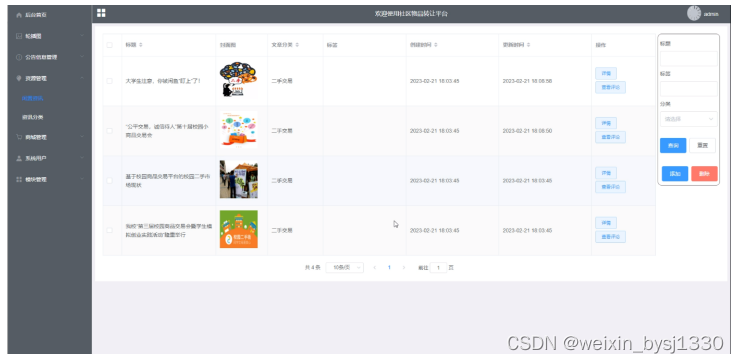This screenshot has height=363, width=739.
Task: Click 查看评论 for the 基于校园商品 row
Action: pyautogui.click(x=610, y=187)
